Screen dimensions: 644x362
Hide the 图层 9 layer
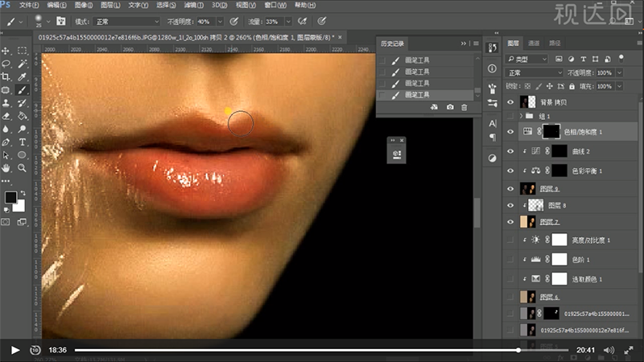pos(510,189)
